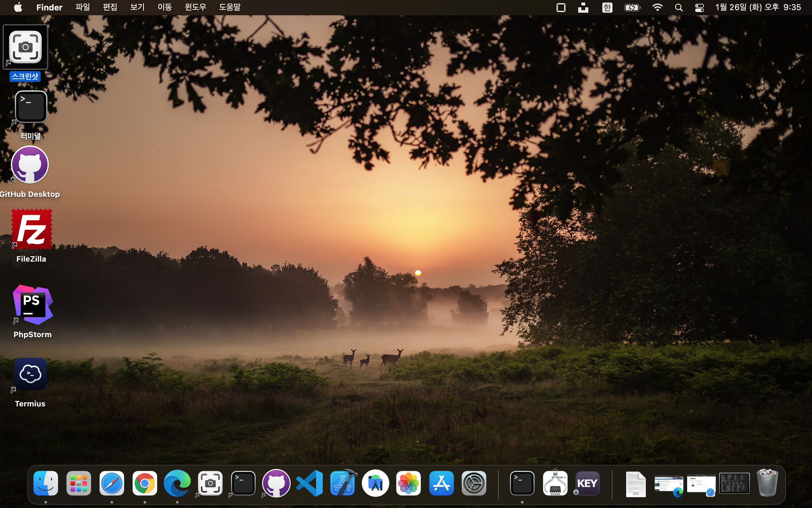
Task: Open the Apple menu
Action: [x=18, y=7]
